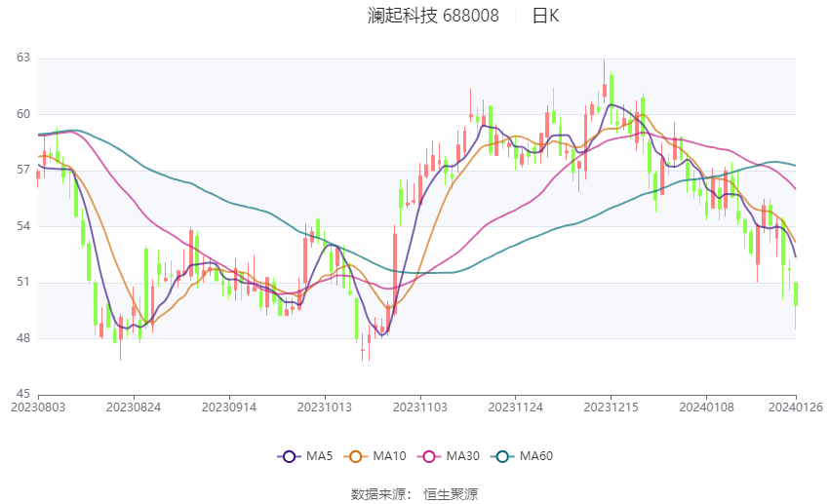Screen dimensions: 829x504
Task: Click x-axis date label 20240108
Action: (707, 407)
